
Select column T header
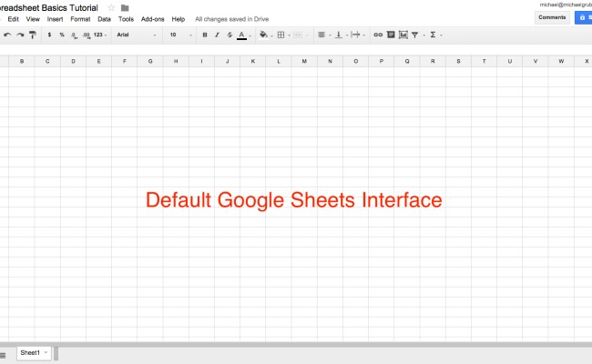click(x=484, y=61)
